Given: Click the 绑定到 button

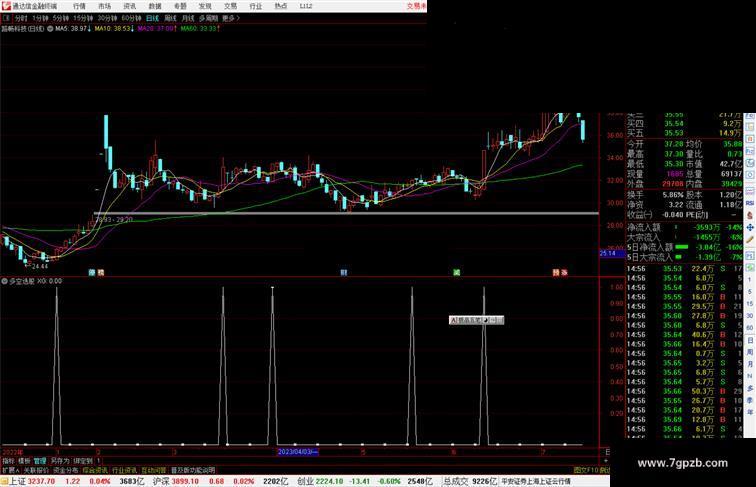Looking at the screenshot, I should click(82, 461).
